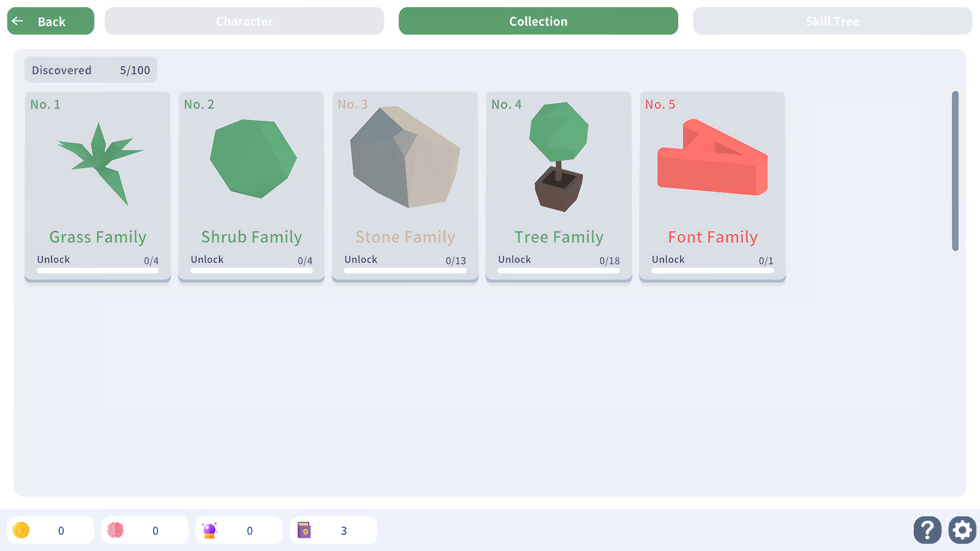
Task: Click the purple spellbook icon
Action: tap(304, 531)
